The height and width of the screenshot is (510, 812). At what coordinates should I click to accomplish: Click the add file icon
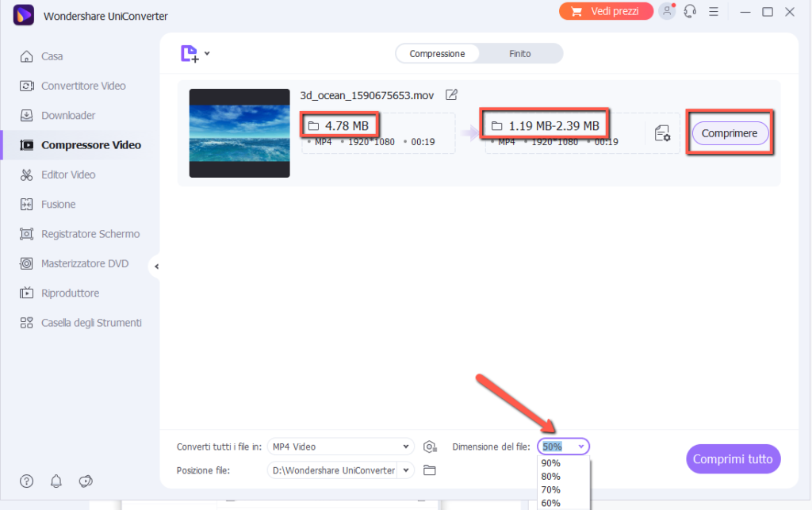(x=190, y=53)
